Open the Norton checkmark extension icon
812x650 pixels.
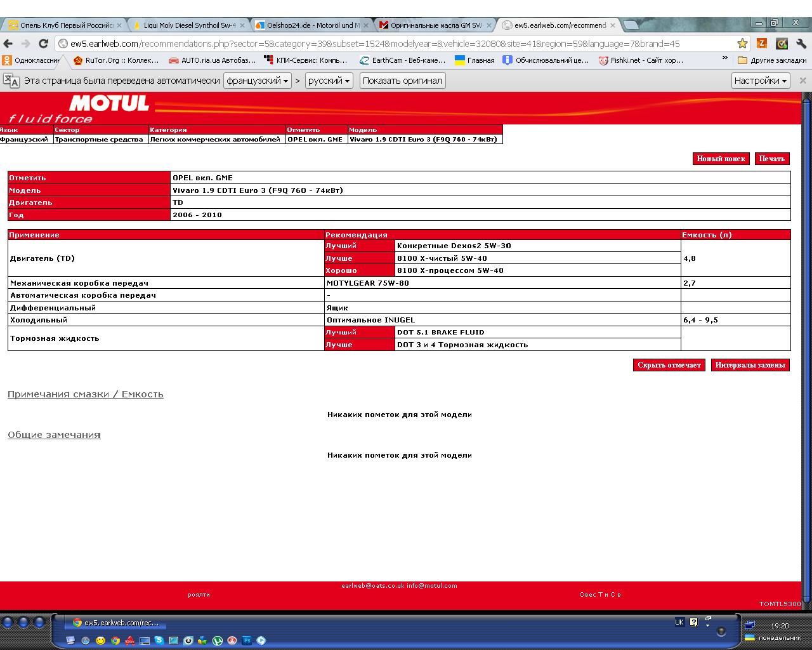click(782, 44)
